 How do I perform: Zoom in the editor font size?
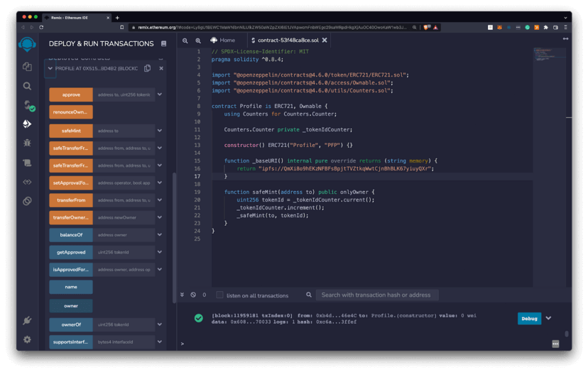pos(198,40)
